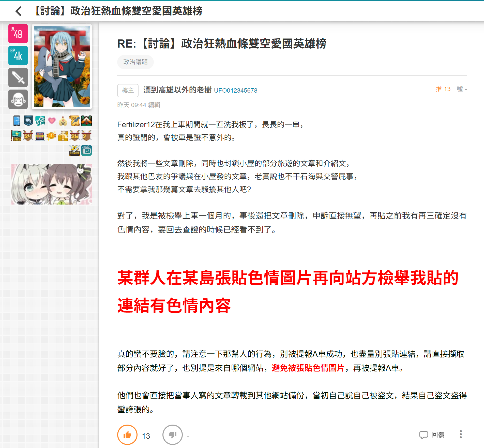Click the scroll and quill badge

pyautogui.click(x=75, y=121)
